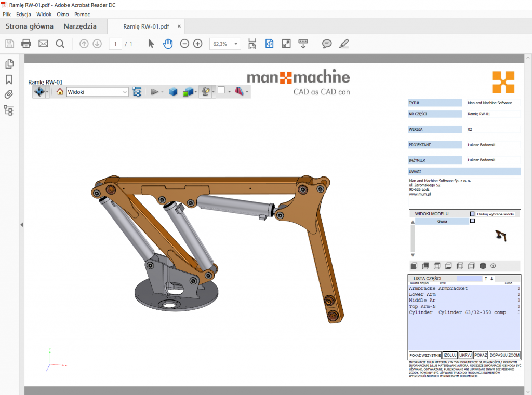Click the 3D home default view icon

point(60,92)
